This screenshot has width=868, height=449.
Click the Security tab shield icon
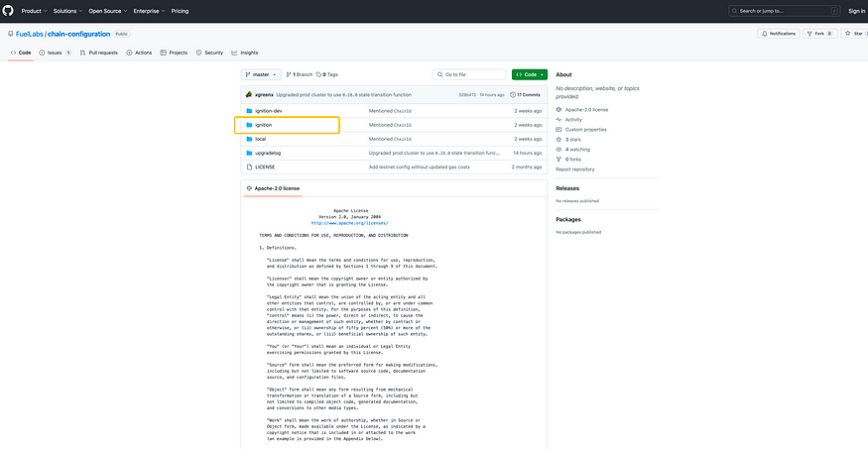click(198, 53)
